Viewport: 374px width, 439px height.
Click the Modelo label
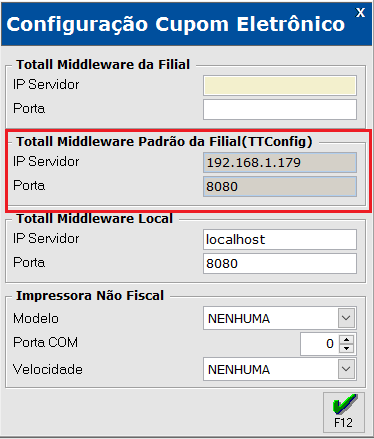pos(36,318)
